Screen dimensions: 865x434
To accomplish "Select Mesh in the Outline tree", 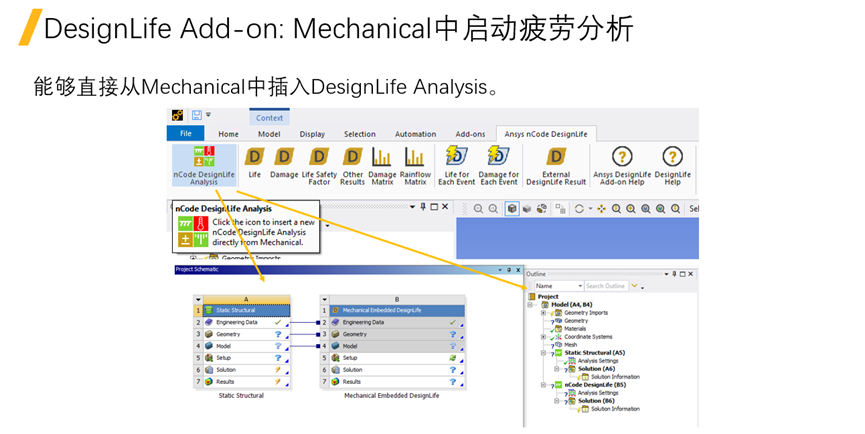I will click(x=570, y=345).
